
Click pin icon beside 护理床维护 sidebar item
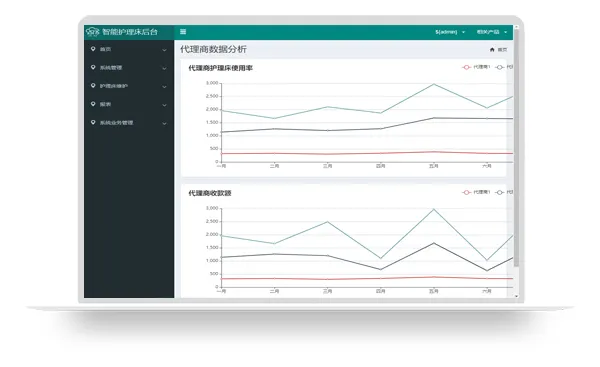point(93,86)
